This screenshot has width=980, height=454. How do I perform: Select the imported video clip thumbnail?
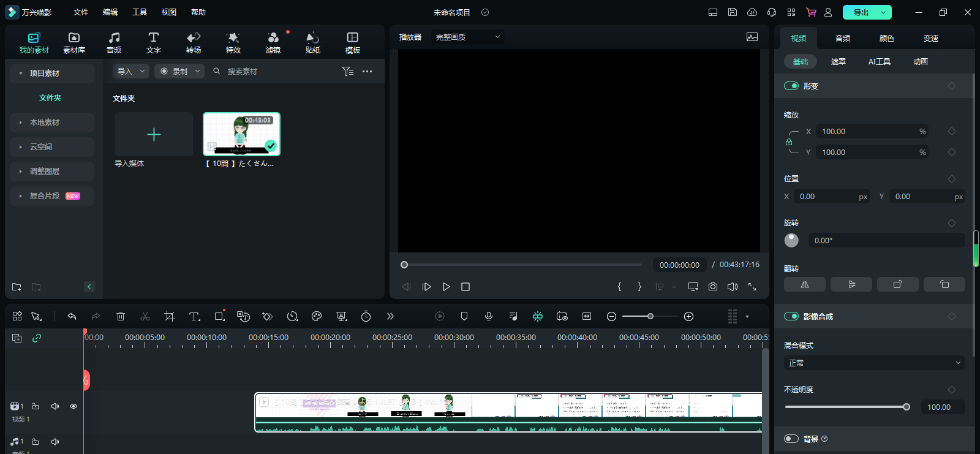pos(241,134)
